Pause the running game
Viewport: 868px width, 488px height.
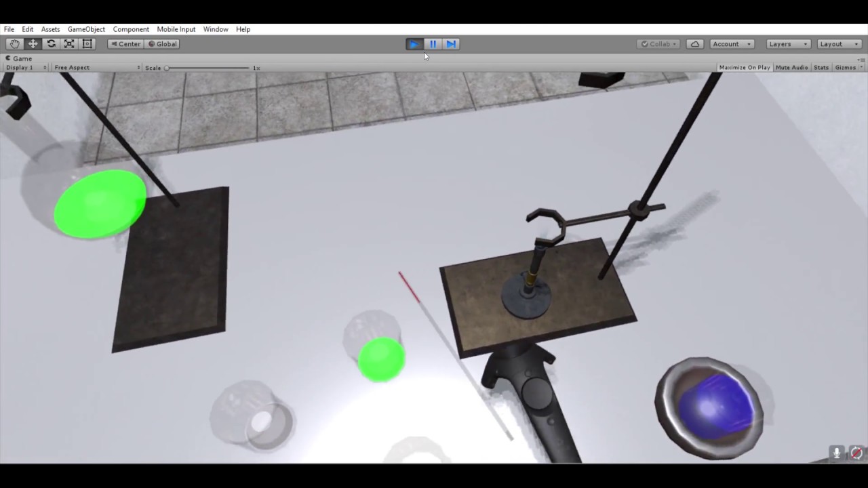coord(433,44)
